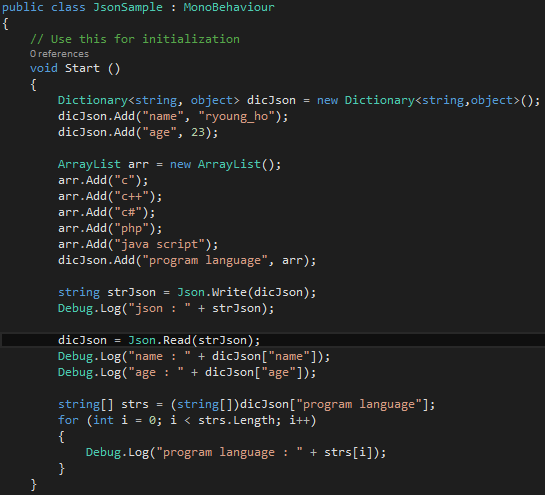This screenshot has width=545, height=495.
Task: Click Debug.Log printing strs[i]
Action: [x=236, y=452]
